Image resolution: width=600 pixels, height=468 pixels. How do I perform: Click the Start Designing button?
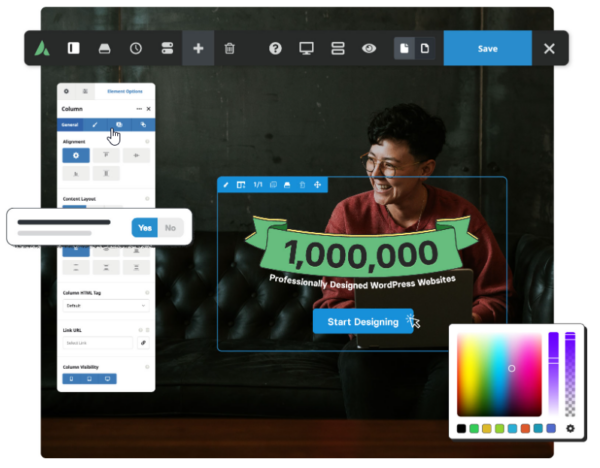(363, 321)
